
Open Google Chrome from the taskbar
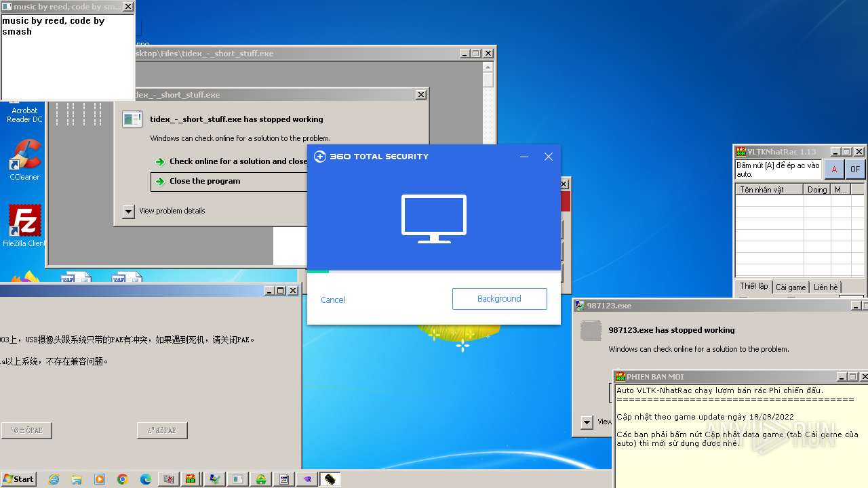pos(123,479)
